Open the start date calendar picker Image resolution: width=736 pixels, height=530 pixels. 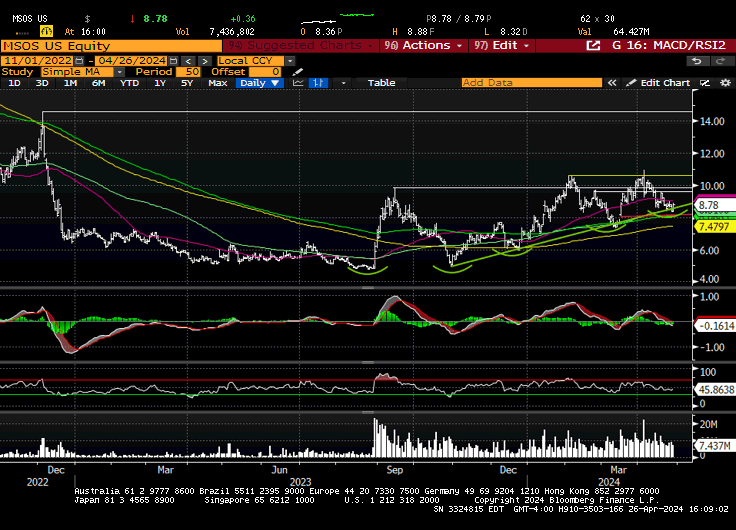click(x=79, y=61)
